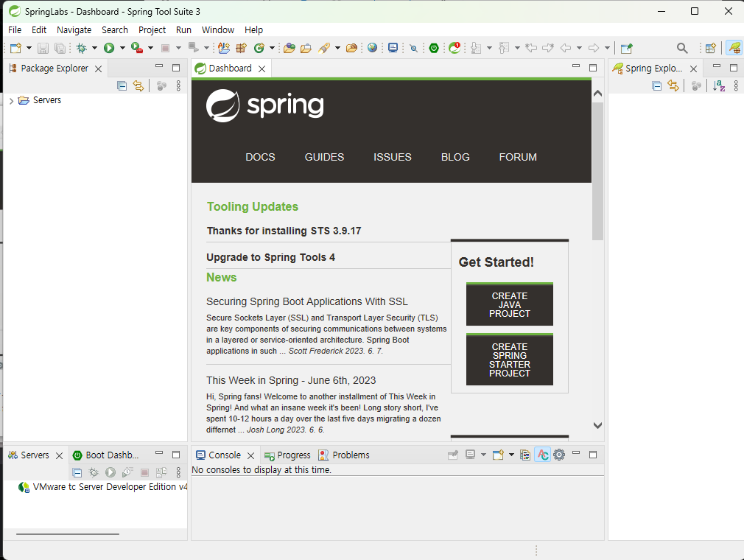The image size is (744, 560).
Task: Open the web browser globe icon
Action: 373,48
